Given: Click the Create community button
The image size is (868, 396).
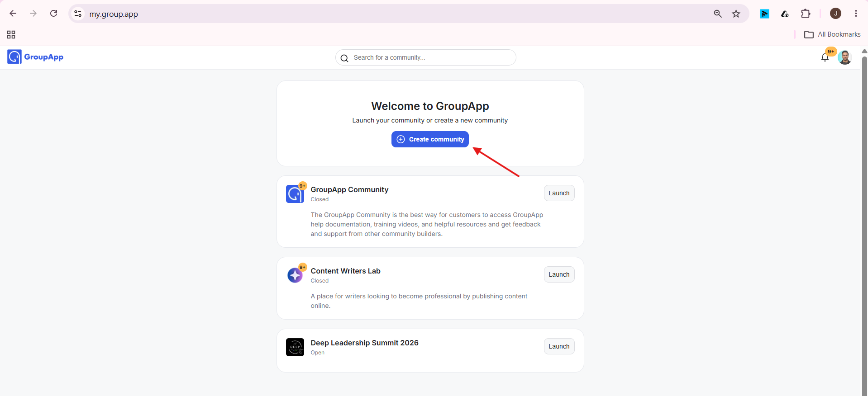Looking at the screenshot, I should click(x=430, y=139).
